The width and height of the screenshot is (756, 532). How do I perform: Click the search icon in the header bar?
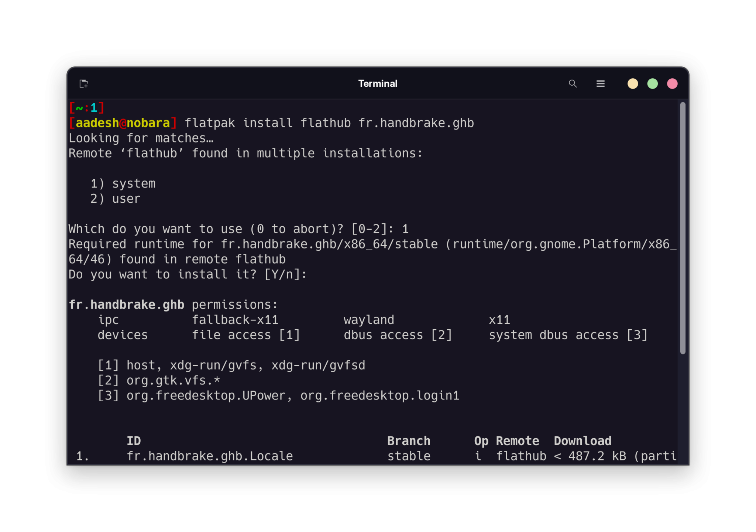[573, 84]
